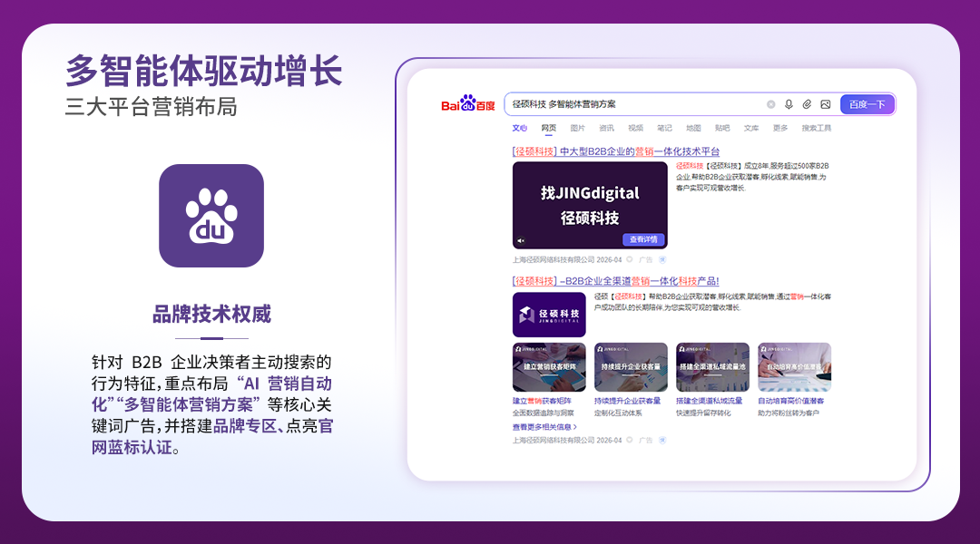This screenshot has width=980, height=544.
Task: Open the 笔记 tab
Action: pos(664,128)
